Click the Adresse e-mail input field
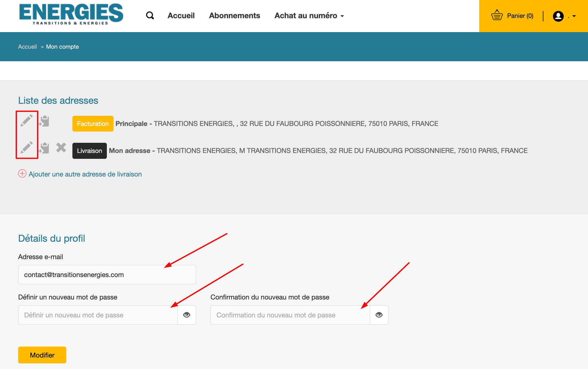 coord(107,275)
